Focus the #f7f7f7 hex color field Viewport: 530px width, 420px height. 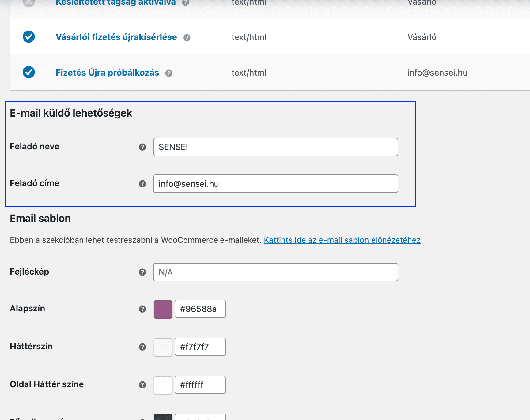(x=200, y=347)
